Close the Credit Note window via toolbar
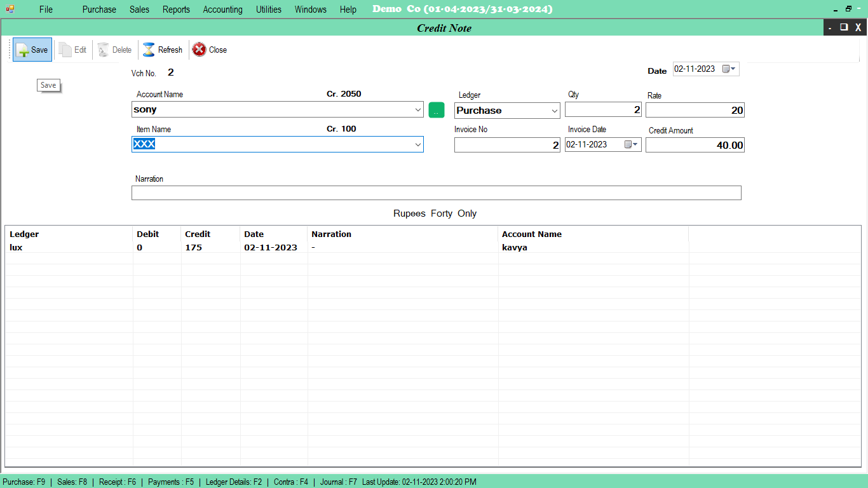868x488 pixels. pos(209,50)
